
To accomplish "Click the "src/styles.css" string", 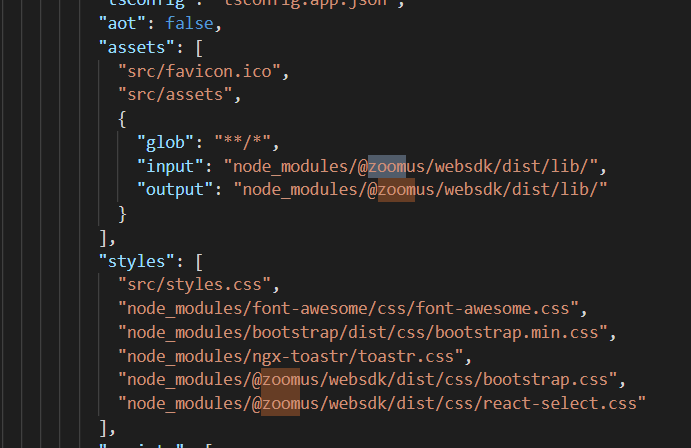I will click(194, 285).
